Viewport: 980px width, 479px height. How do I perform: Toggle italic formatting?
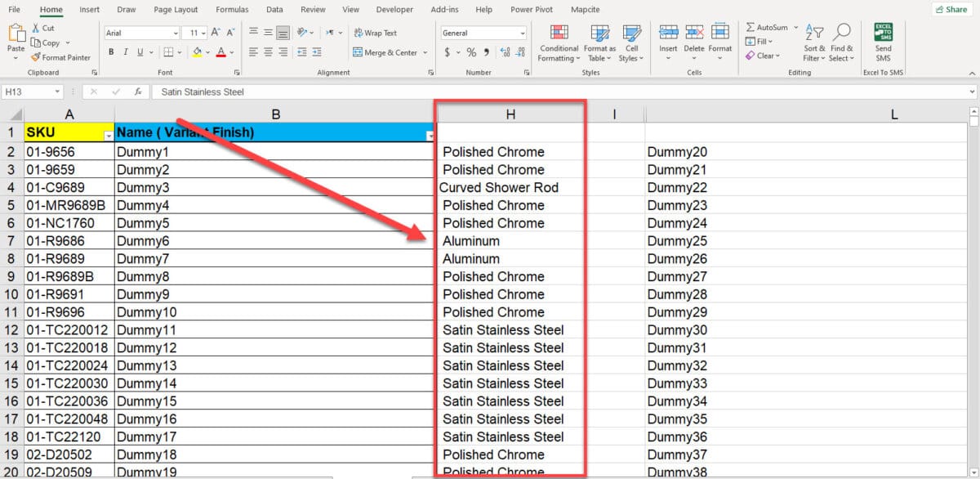[x=125, y=51]
